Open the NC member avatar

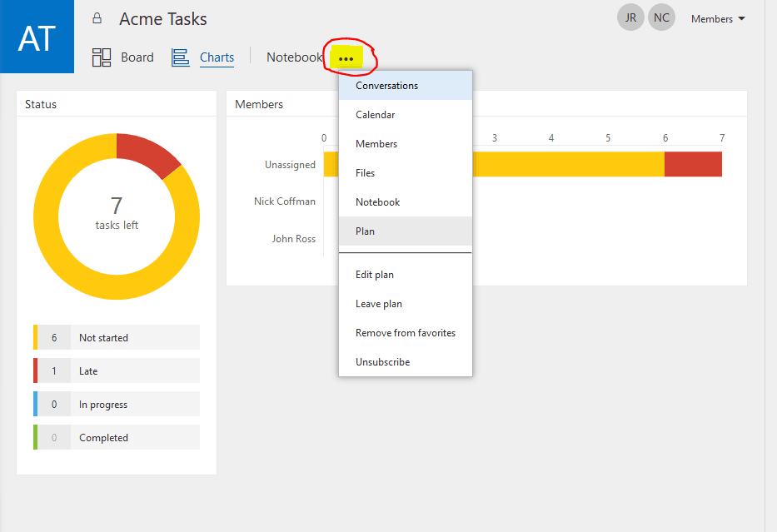661,17
